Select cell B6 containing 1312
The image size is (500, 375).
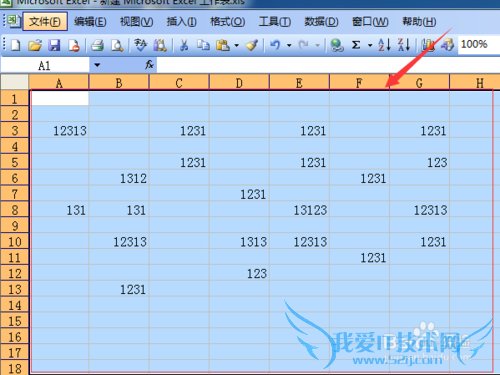pyautogui.click(x=119, y=178)
